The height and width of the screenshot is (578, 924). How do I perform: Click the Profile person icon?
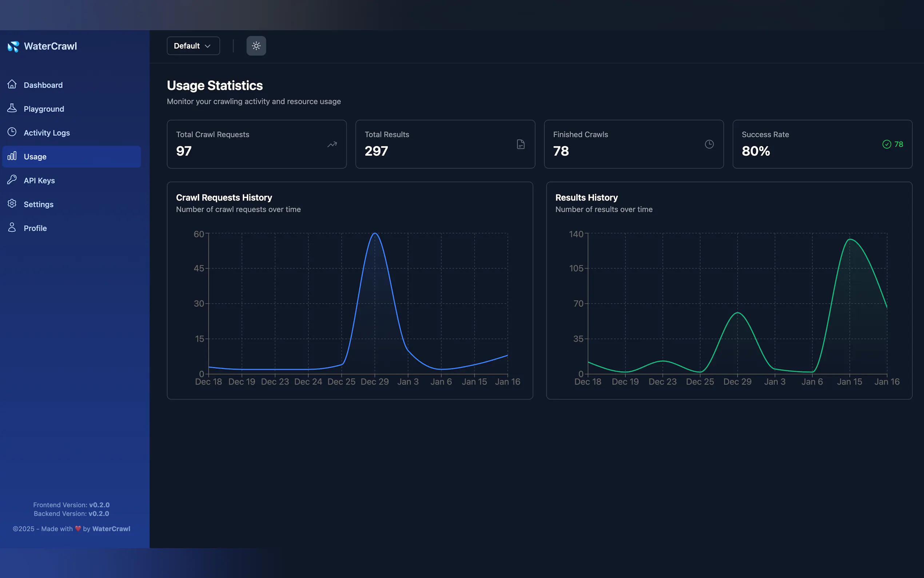coord(12,227)
